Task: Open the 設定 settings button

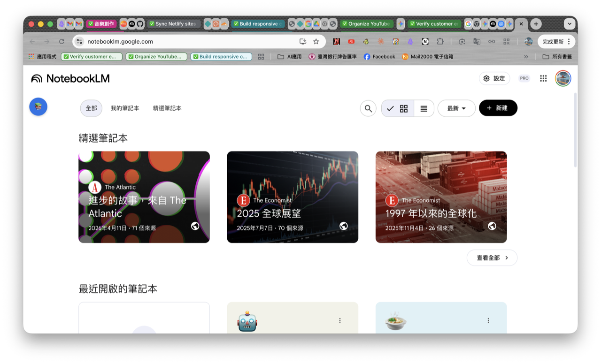Action: 494,78
